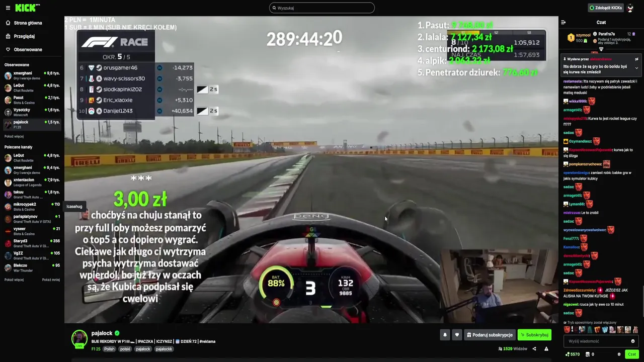Open the pajalock channel name link

coord(102,333)
